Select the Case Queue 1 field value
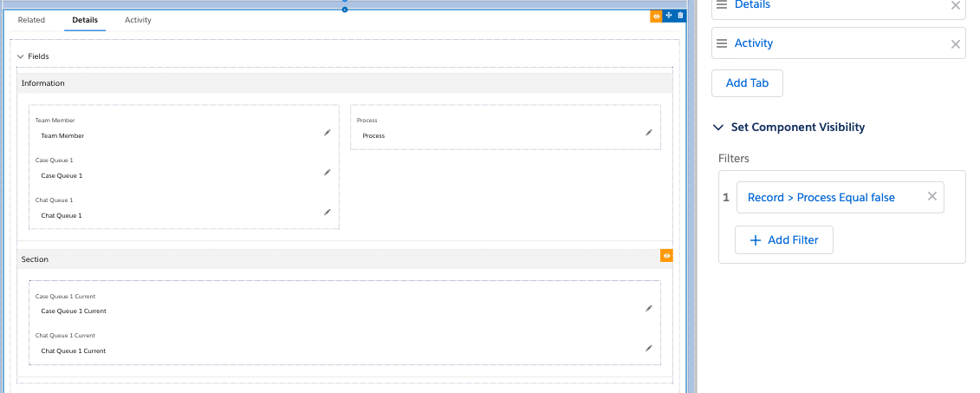 [x=62, y=176]
